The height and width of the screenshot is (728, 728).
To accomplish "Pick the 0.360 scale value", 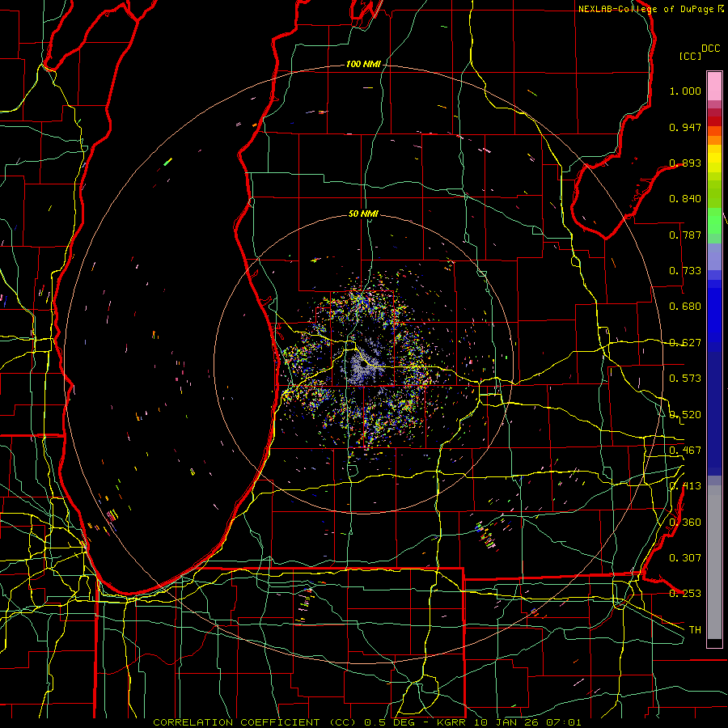I will [x=685, y=523].
